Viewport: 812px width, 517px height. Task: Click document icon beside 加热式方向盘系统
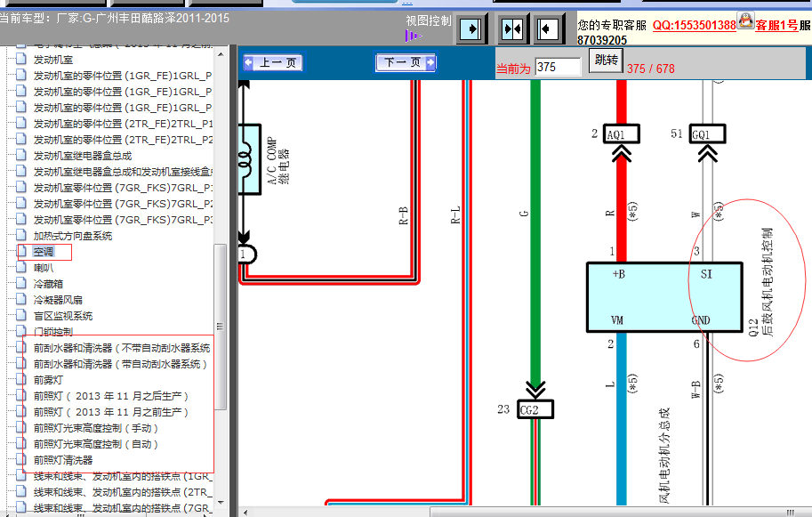(x=21, y=235)
